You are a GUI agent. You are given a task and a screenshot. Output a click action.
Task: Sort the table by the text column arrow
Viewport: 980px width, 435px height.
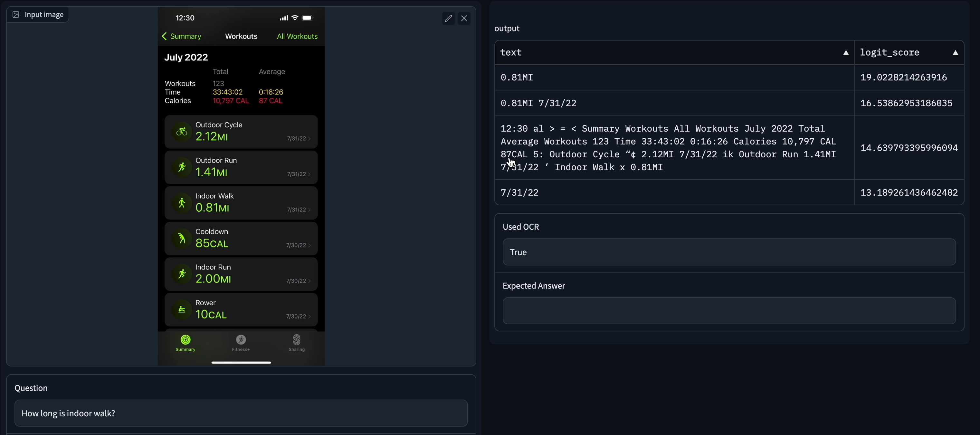tap(846, 53)
